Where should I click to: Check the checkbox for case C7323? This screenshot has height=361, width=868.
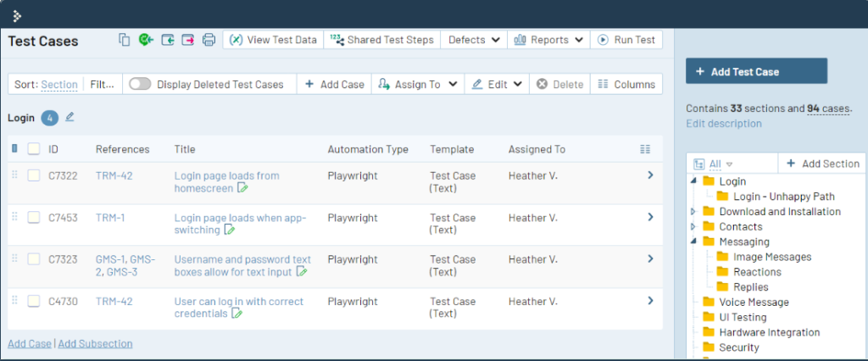click(x=34, y=259)
